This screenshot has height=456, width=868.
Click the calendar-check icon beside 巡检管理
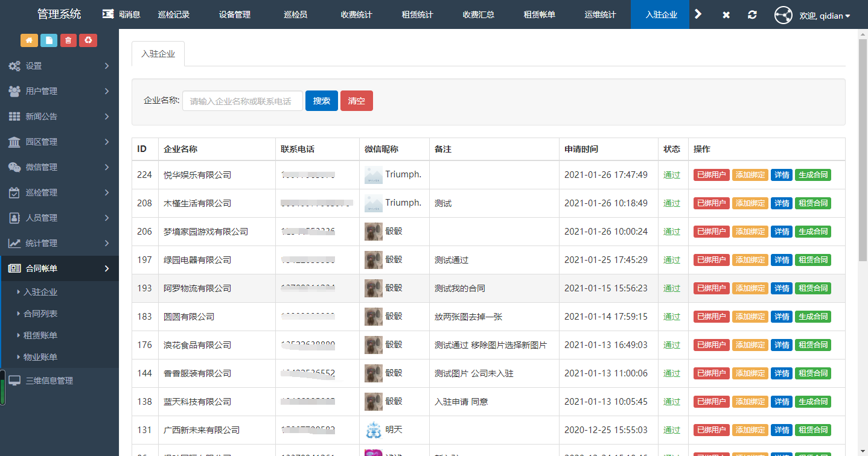pyautogui.click(x=14, y=192)
